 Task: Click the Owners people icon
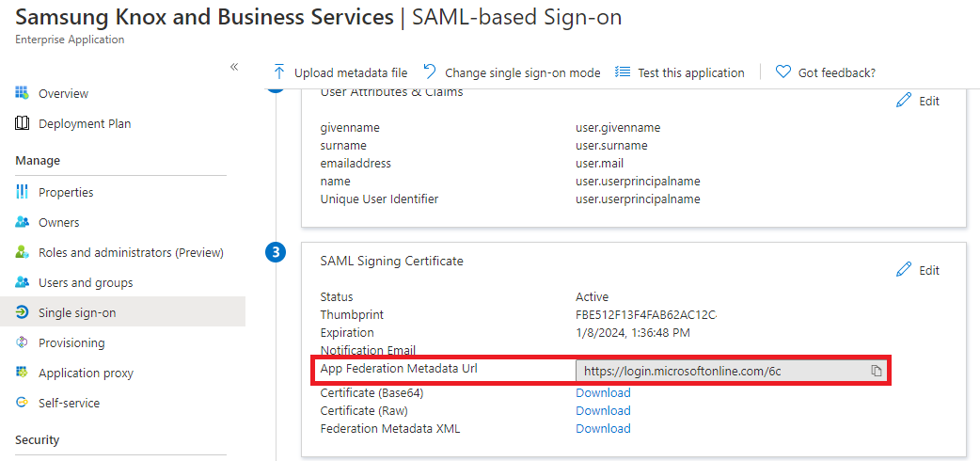[22, 222]
